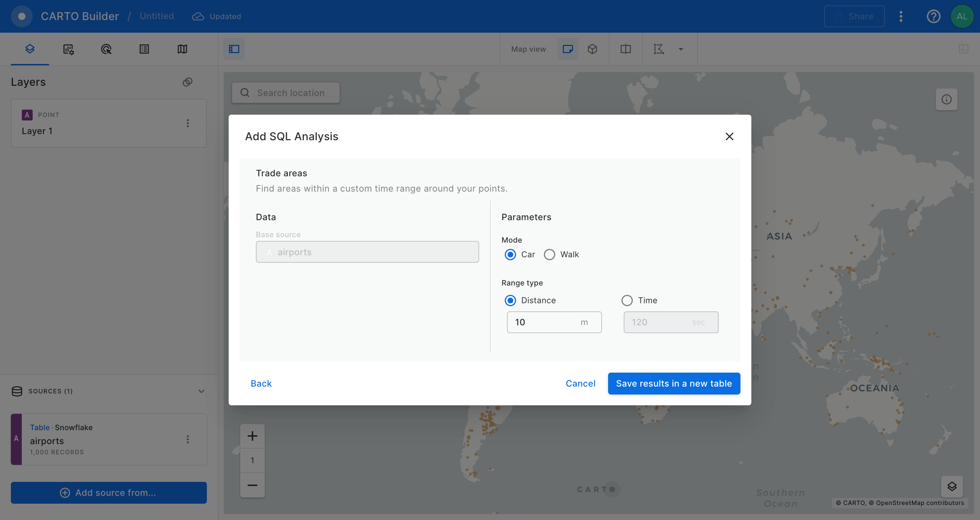Screen dimensions: 980x520
Task: Open the Interactions tab icon
Action: click(106, 49)
